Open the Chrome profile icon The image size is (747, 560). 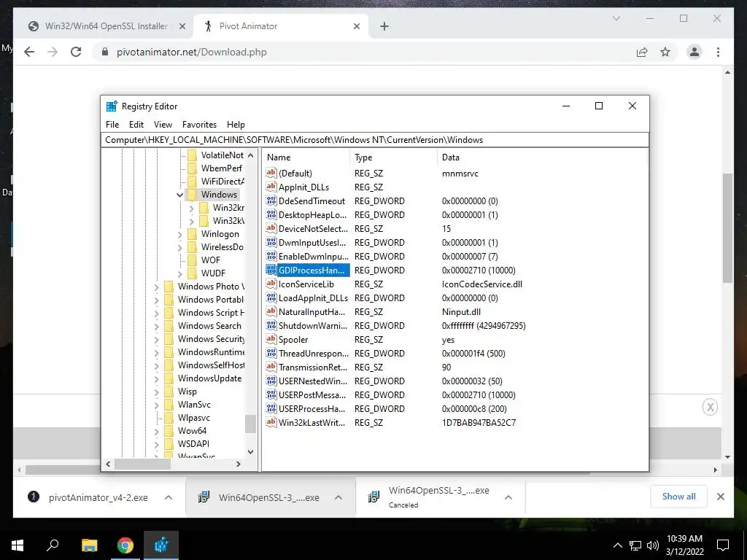point(694,52)
